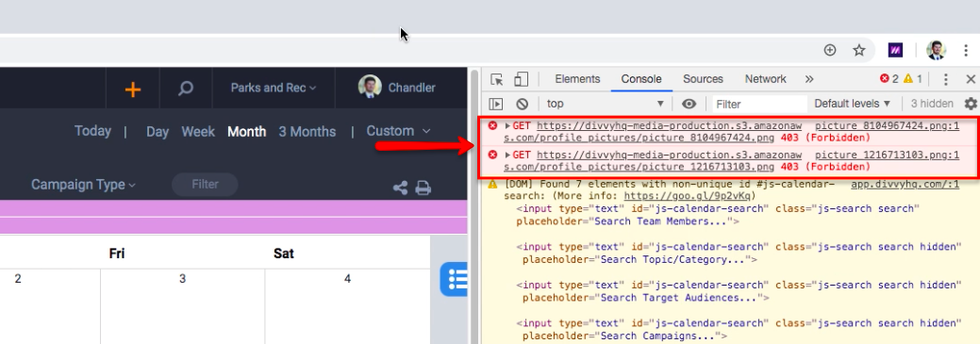Open the Campaign Type dropdown
Image resolution: width=980 pixels, height=344 pixels.
pos(83,185)
